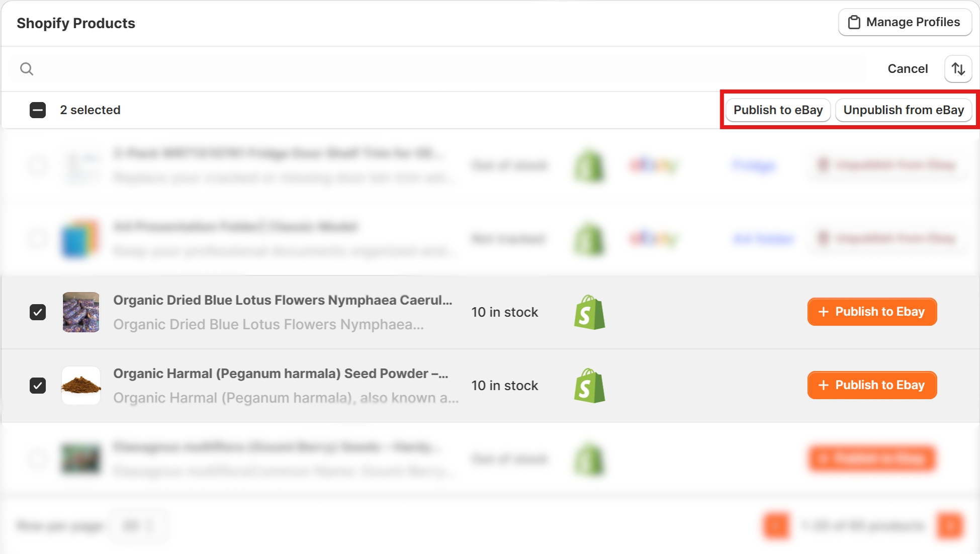
Task: Cancel the product search
Action: coord(907,69)
